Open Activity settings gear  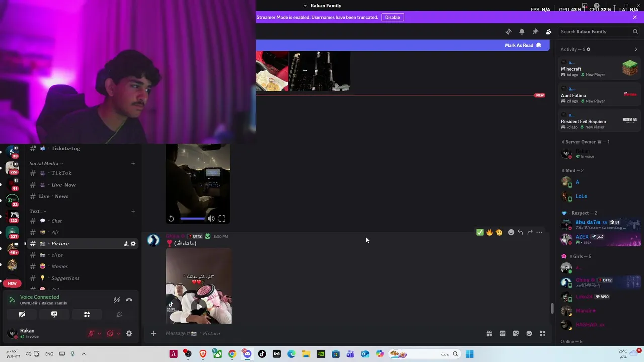pos(588,49)
